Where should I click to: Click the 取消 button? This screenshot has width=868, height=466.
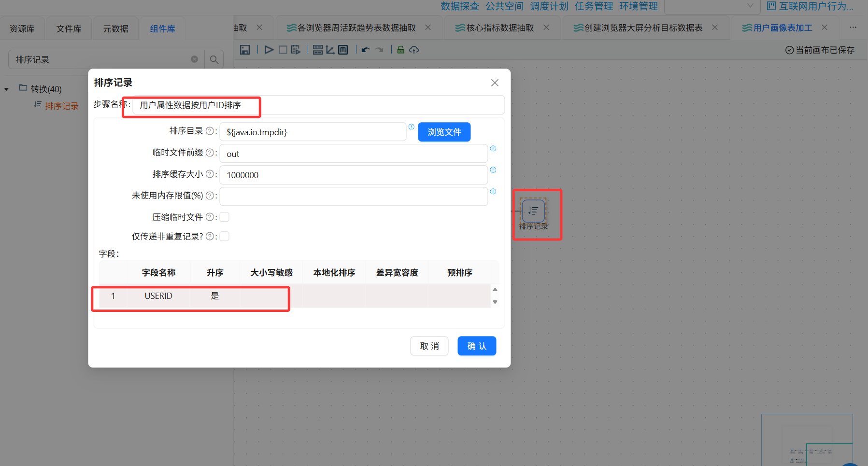pos(429,346)
